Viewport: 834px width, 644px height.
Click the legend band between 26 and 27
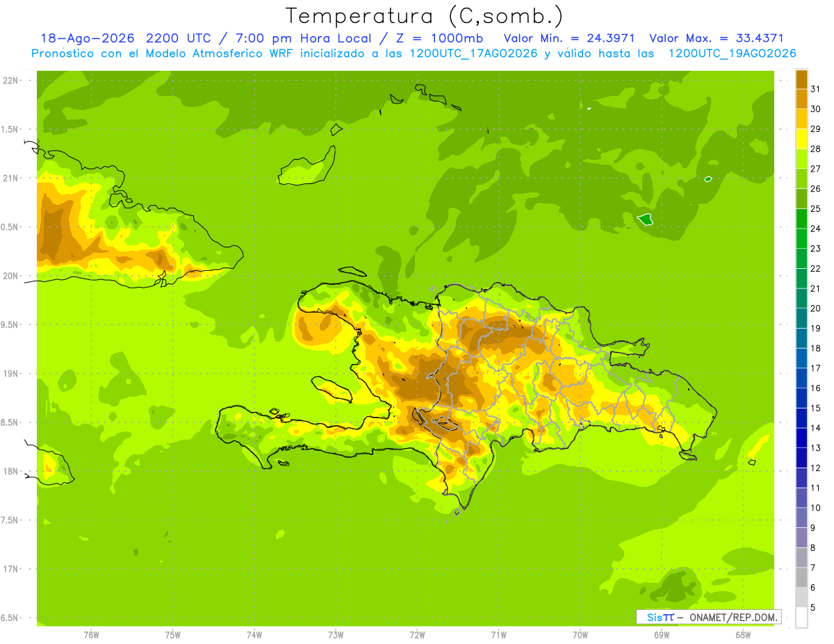[x=801, y=179]
